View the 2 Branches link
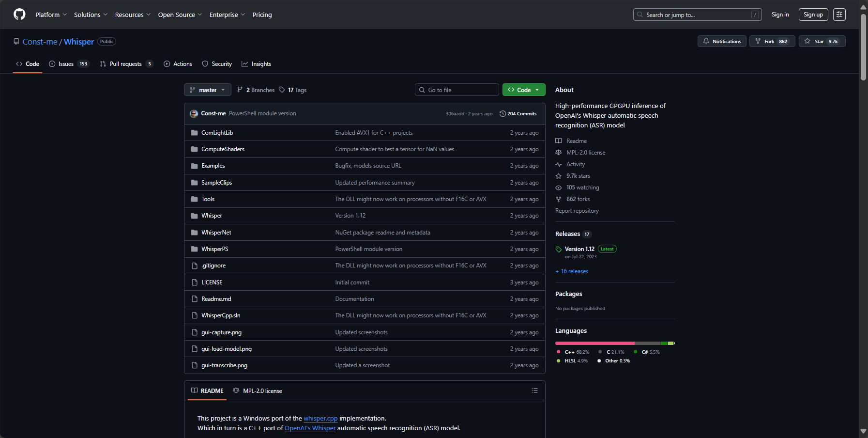868x438 pixels. (256, 90)
